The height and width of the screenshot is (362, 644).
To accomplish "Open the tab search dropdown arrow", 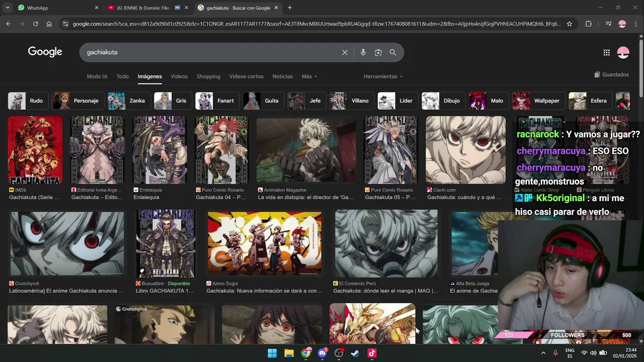I will click(7, 8).
